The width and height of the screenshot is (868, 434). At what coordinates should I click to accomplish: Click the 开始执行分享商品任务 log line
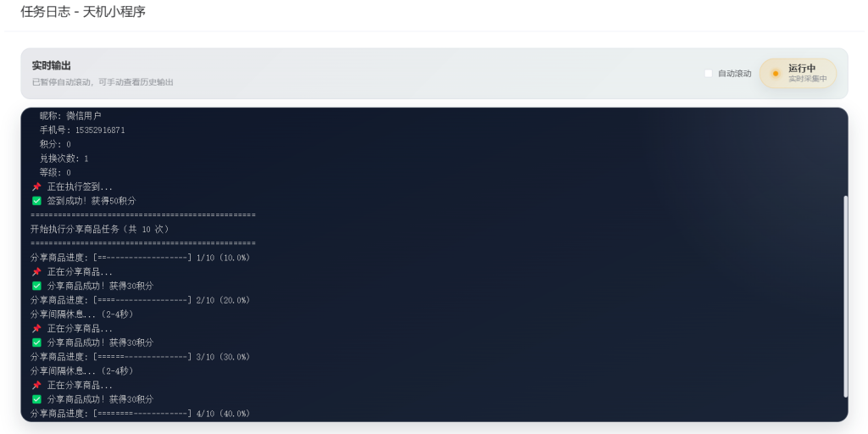coord(100,229)
